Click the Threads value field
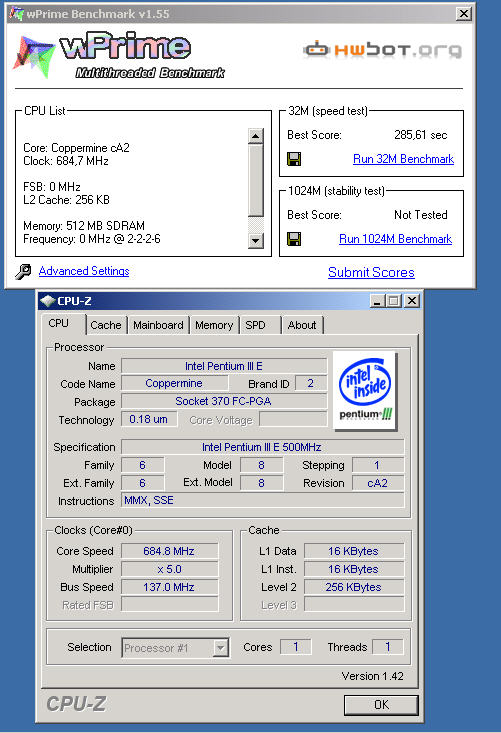This screenshot has height=733, width=501. click(387, 647)
